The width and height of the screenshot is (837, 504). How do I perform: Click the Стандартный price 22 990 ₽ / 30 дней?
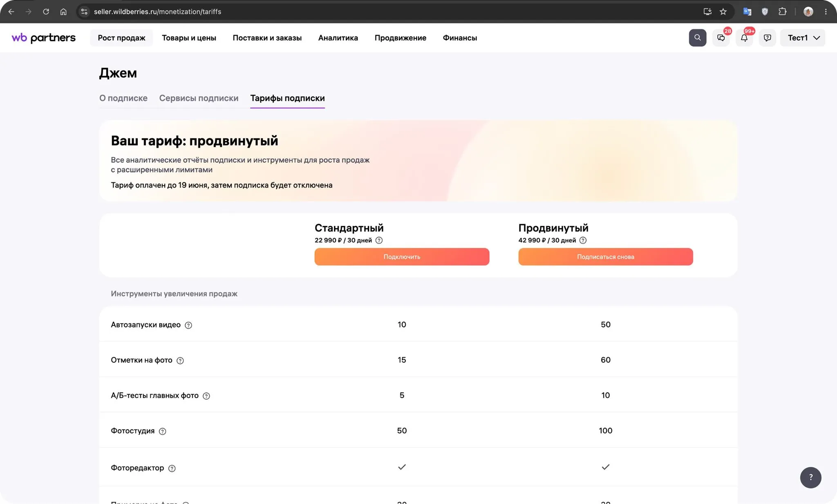343,240
